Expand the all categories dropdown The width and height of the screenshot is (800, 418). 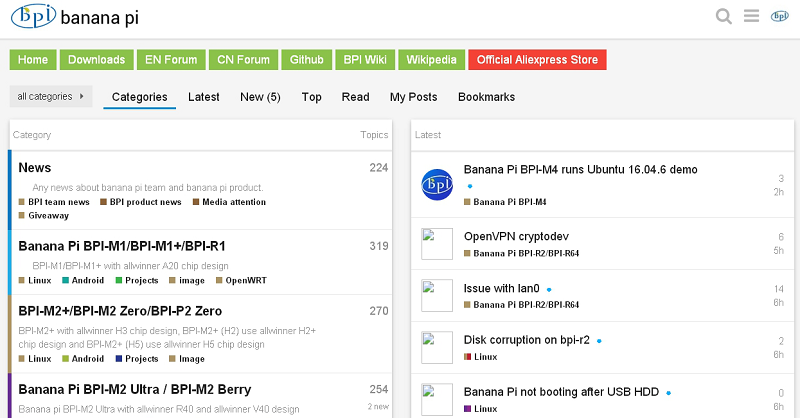point(51,97)
